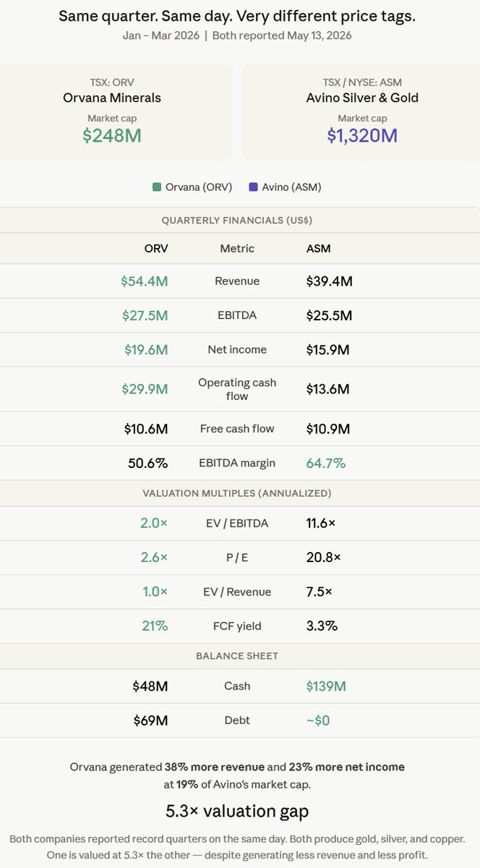The width and height of the screenshot is (480, 868).
Task: Open the Orvana Minerals company card
Action: tap(116, 111)
